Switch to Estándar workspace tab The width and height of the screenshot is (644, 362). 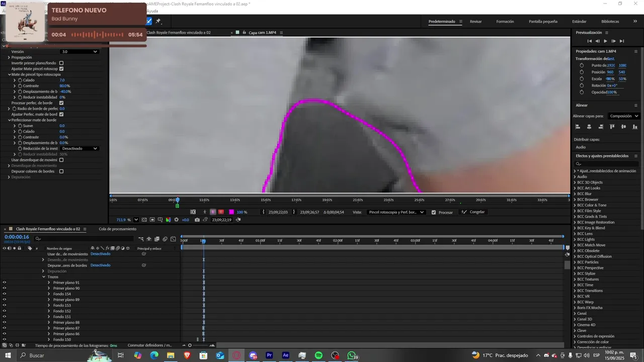click(x=579, y=22)
